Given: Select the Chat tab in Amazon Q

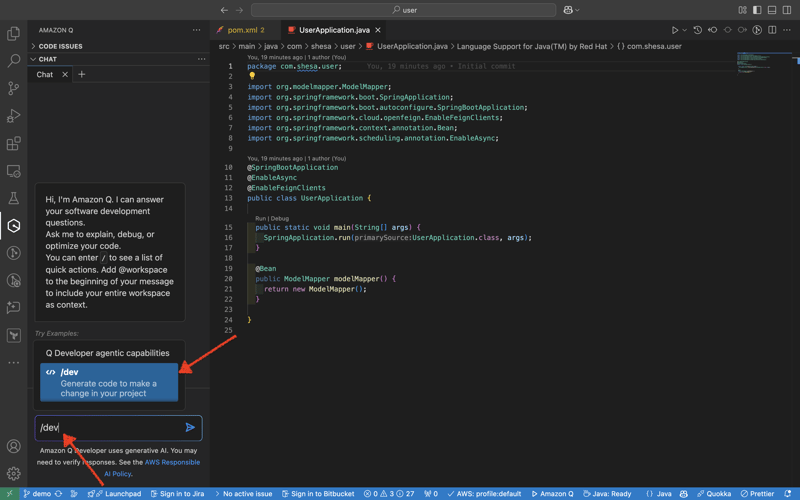Looking at the screenshot, I should pyautogui.click(x=45, y=75).
